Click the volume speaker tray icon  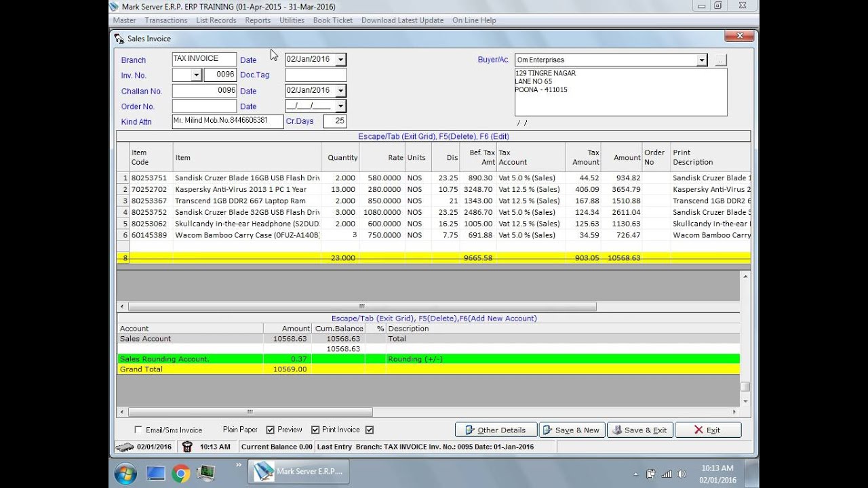682,474
